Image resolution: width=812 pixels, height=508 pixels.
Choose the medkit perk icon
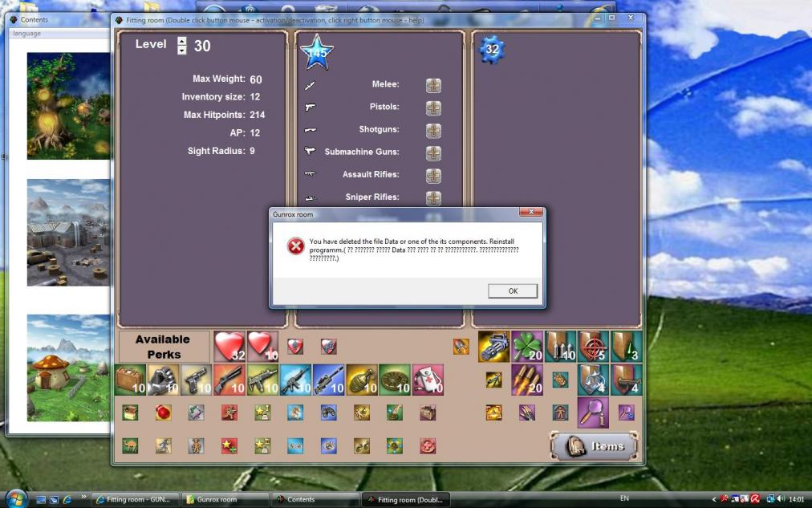(428, 380)
